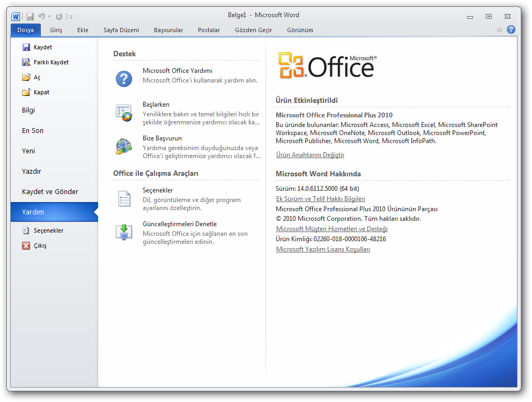Collapse the ribbon with the caret icon
The height and width of the screenshot is (402, 532).
pyautogui.click(x=499, y=30)
